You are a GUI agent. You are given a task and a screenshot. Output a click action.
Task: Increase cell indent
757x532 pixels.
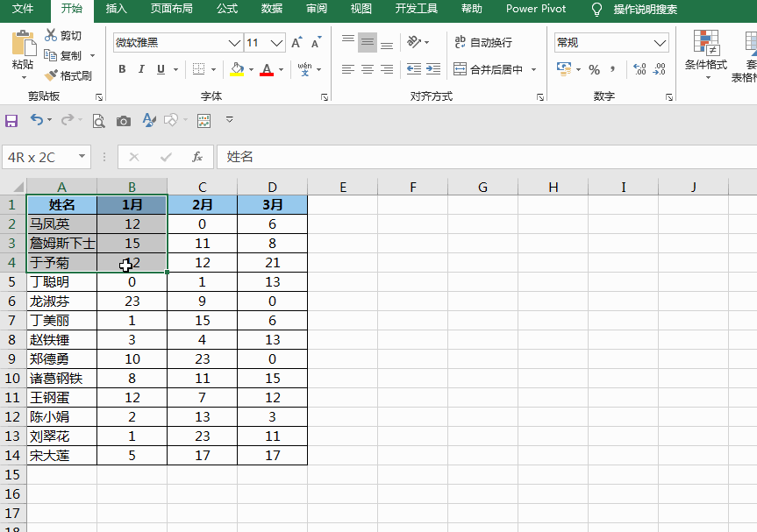[433, 69]
